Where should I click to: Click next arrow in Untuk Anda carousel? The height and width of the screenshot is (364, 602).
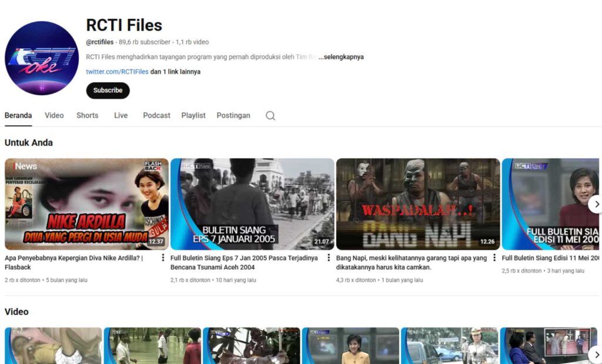pyautogui.click(x=596, y=204)
